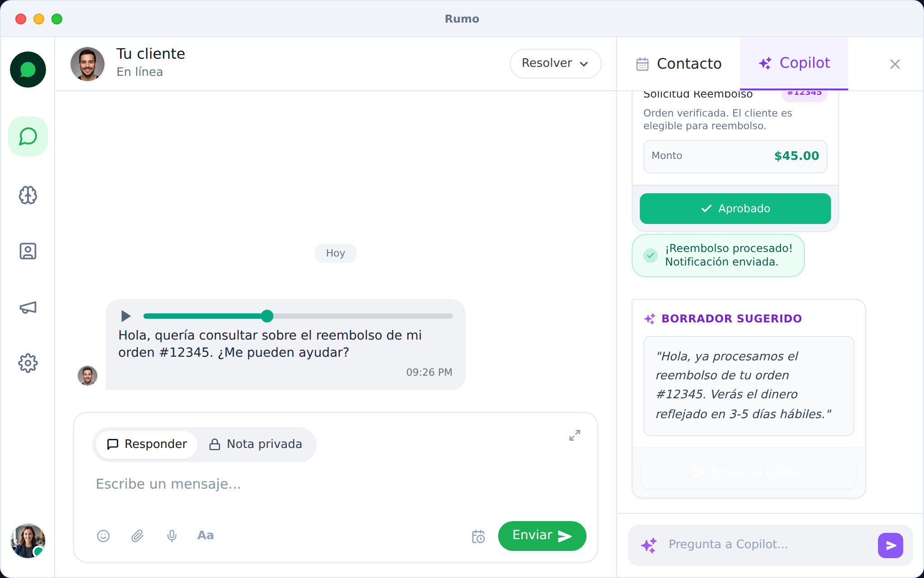924x578 pixels.
Task: Play the voice message audio
Action: [x=126, y=316]
